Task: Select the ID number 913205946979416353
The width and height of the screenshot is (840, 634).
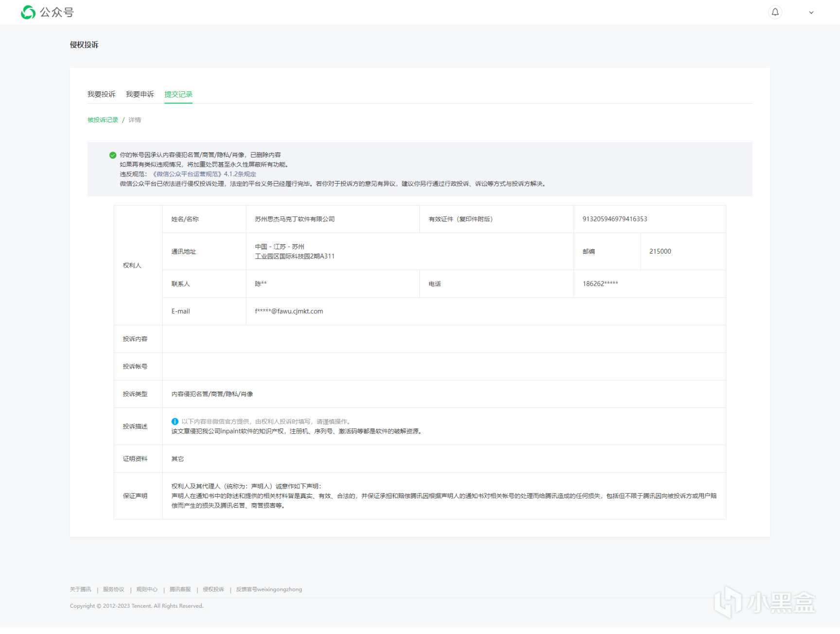Action: (615, 219)
